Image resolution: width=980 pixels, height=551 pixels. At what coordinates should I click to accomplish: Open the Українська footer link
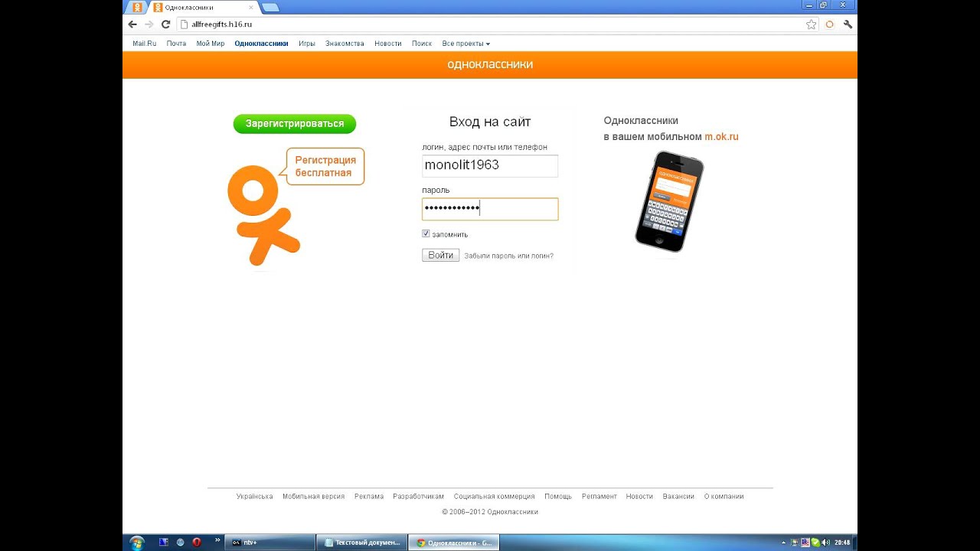click(x=254, y=497)
